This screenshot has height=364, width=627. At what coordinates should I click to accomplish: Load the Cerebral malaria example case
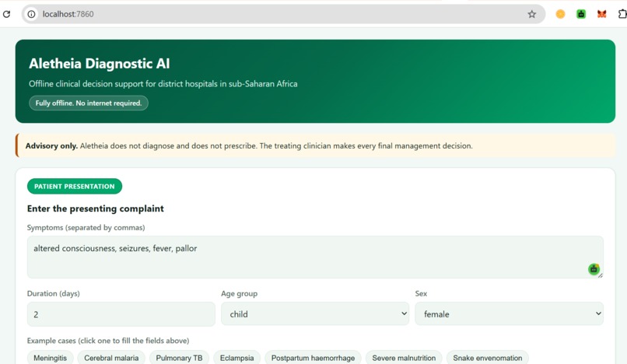tap(111, 358)
